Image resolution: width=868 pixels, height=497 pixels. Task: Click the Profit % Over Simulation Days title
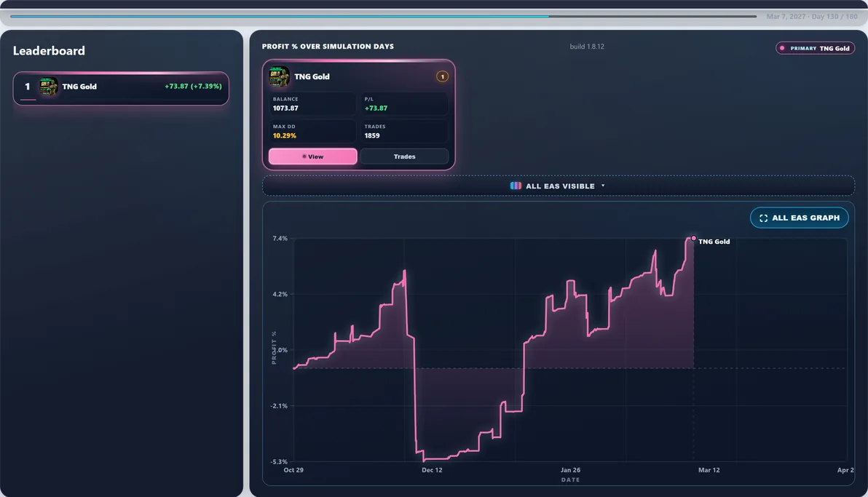tap(328, 47)
